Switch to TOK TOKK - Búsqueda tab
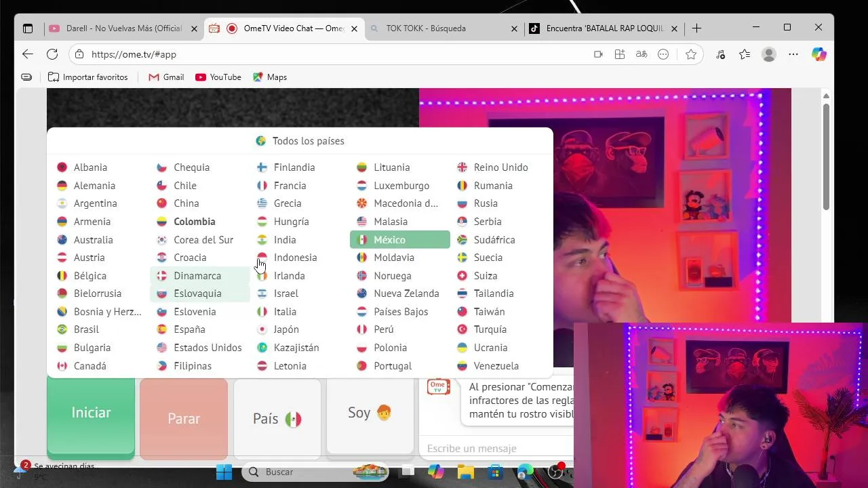 pos(443,28)
